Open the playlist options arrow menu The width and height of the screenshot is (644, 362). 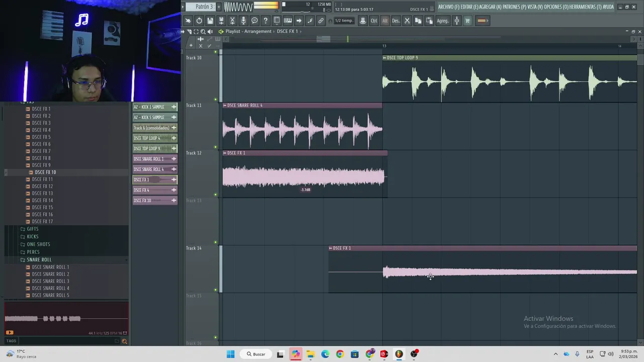[183, 31]
